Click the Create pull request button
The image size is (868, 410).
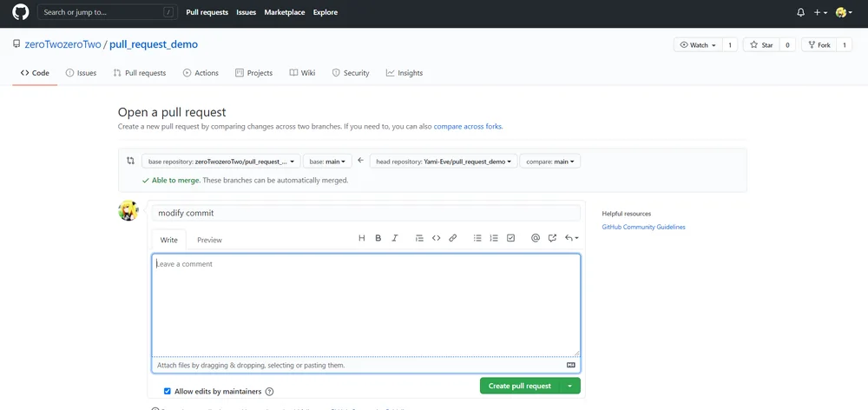pyautogui.click(x=520, y=386)
